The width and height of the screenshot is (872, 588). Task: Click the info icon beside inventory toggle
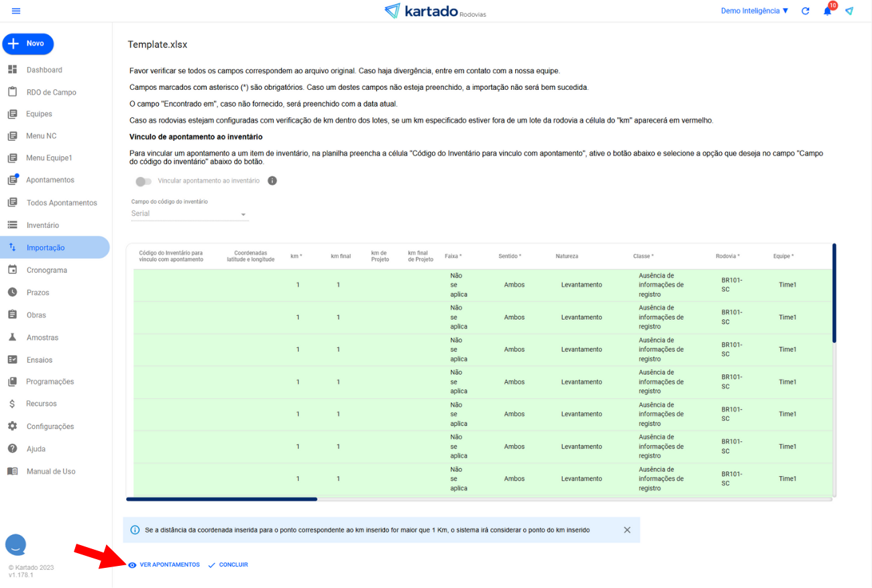[272, 181]
